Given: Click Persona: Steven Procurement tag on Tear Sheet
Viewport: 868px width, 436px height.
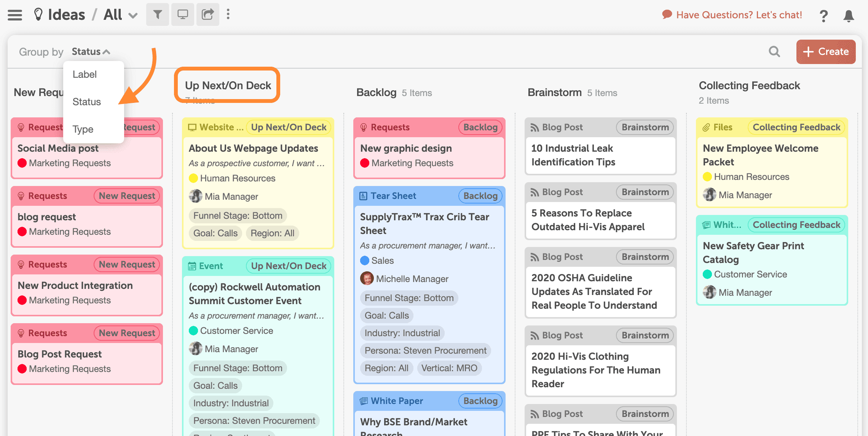Looking at the screenshot, I should point(425,351).
